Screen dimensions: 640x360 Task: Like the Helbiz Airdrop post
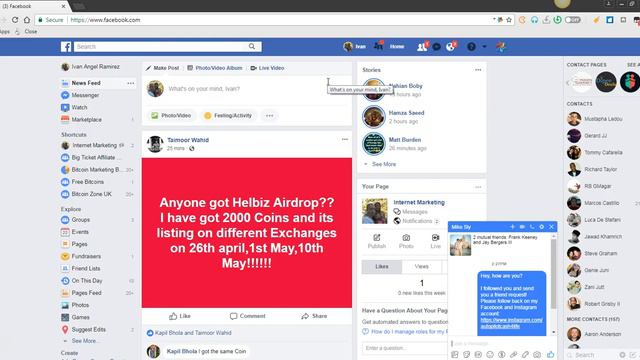[x=180, y=316]
